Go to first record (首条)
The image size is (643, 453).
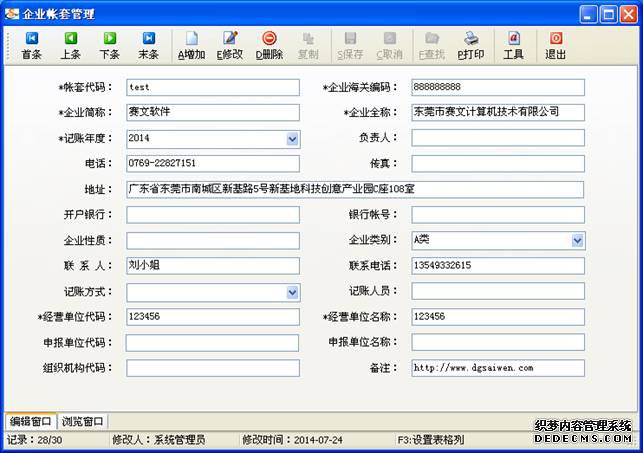32,45
